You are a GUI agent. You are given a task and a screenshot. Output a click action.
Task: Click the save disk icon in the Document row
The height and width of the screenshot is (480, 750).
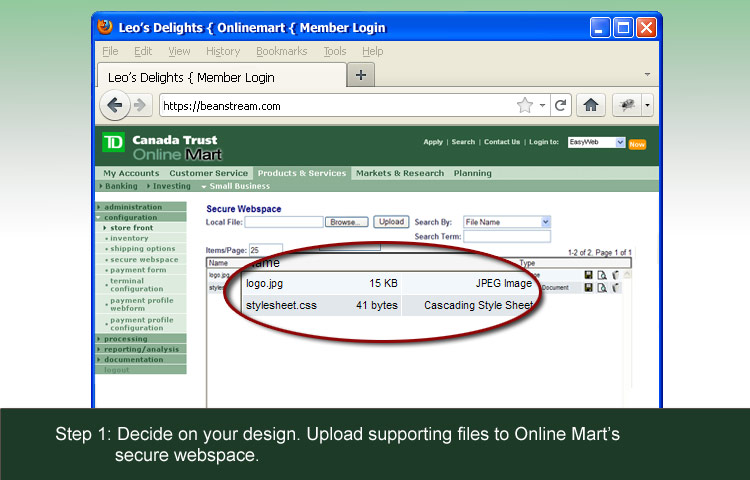[x=588, y=287]
